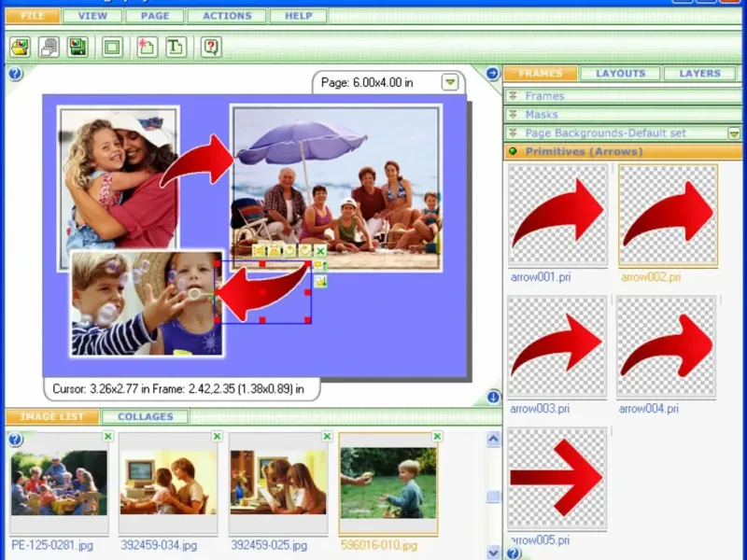Open the page size dropdown
Image resolution: width=747 pixels, height=560 pixels.
click(450, 82)
